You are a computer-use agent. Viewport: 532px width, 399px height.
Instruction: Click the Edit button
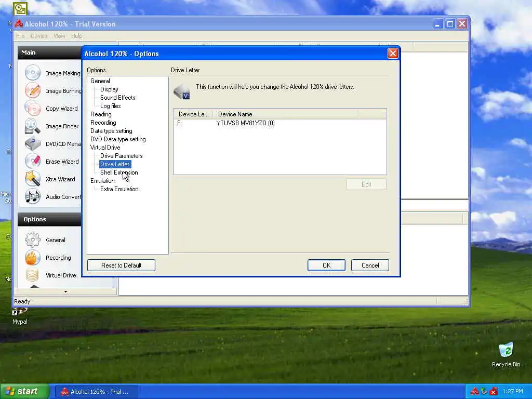pos(366,184)
